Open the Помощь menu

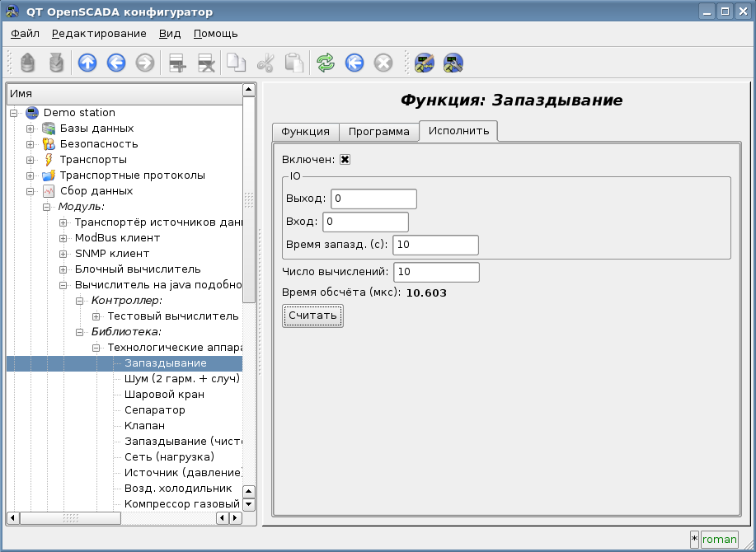[215, 34]
